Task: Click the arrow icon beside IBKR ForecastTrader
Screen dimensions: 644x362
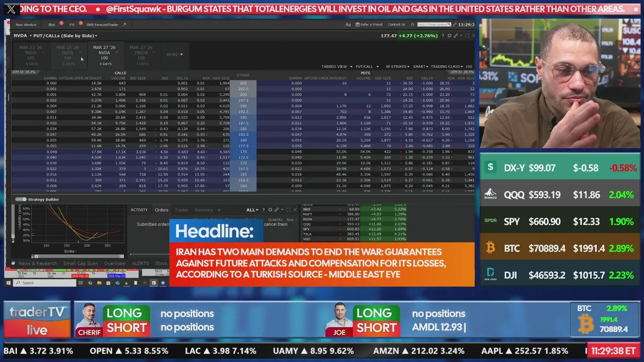Action: click(124, 25)
